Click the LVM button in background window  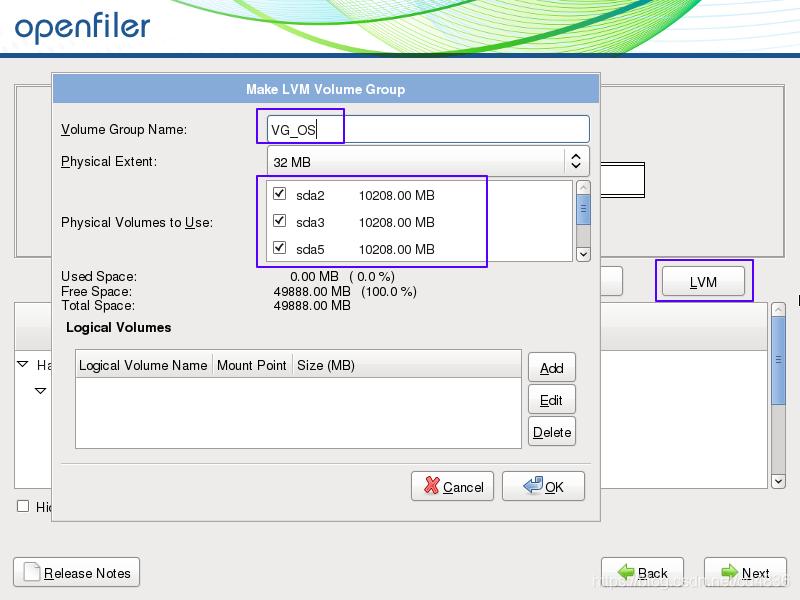click(703, 282)
